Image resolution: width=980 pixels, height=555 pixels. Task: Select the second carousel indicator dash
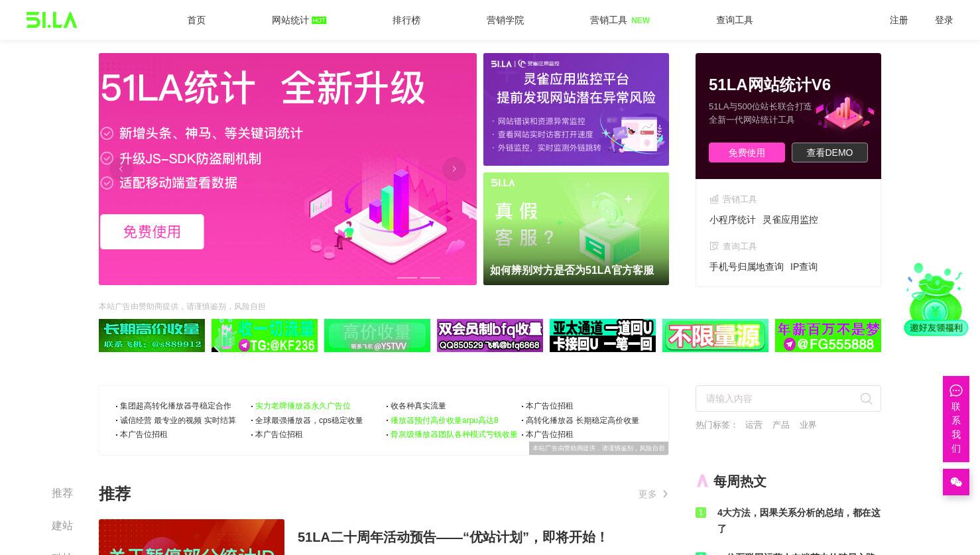click(430, 277)
